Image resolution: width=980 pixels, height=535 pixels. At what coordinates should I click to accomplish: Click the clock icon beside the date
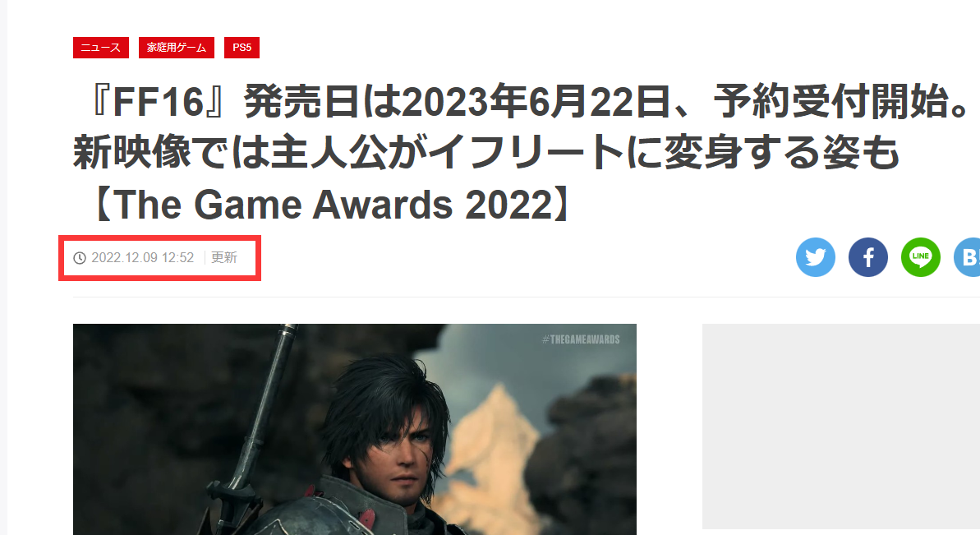coord(80,258)
